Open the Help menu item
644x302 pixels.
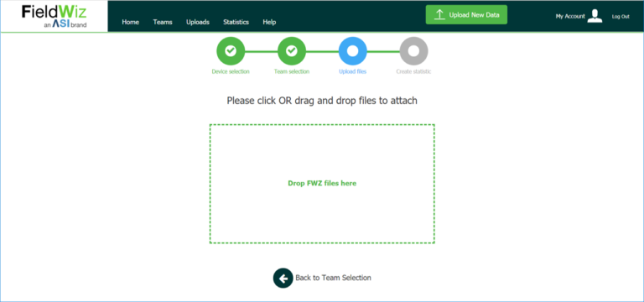click(269, 22)
